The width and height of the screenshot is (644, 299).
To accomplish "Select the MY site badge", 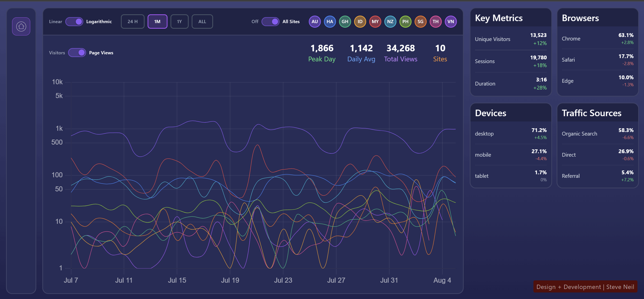I will pos(375,22).
